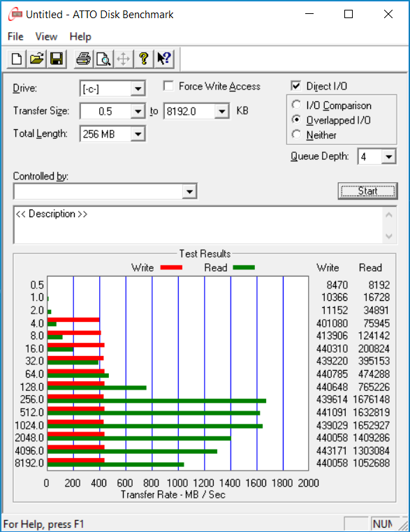The image size is (410, 532).
Task: Open Print Preview via the magnifier page icon
Action: pos(103,59)
